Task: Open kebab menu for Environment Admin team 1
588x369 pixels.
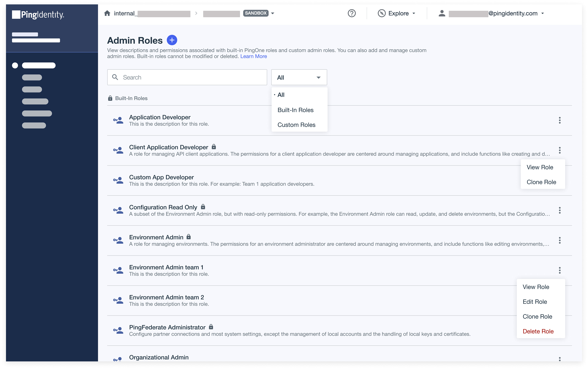Action: click(x=560, y=270)
